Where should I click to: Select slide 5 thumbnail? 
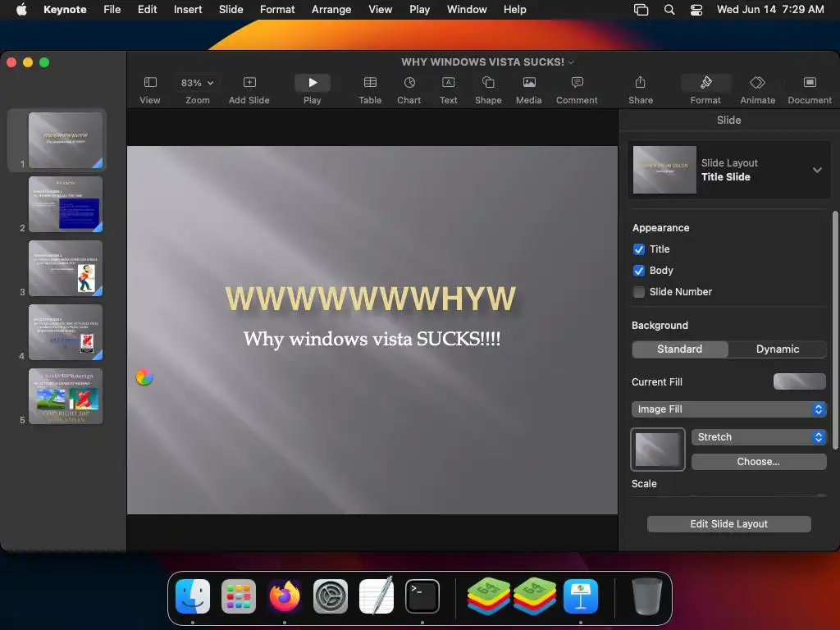tap(66, 396)
